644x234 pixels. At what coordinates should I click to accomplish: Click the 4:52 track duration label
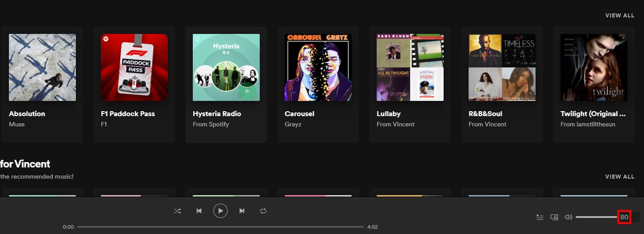pos(373,227)
